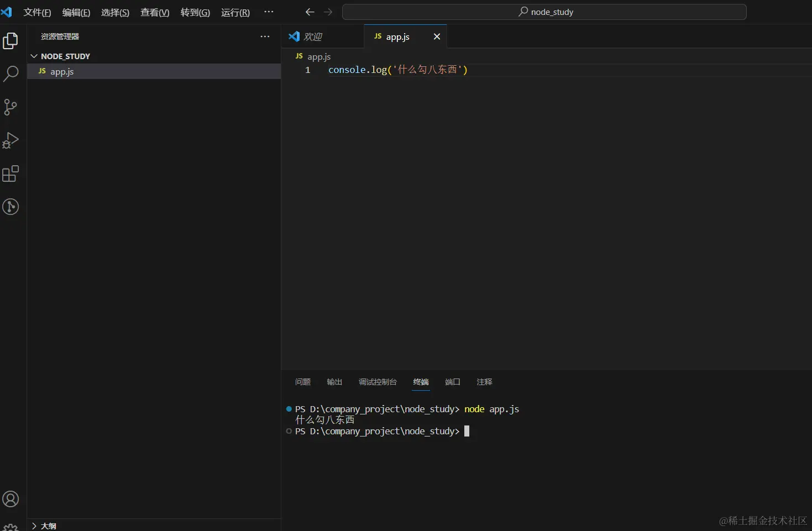Click the JS icon of app.js in explorer
The image size is (812, 531).
[x=42, y=71]
